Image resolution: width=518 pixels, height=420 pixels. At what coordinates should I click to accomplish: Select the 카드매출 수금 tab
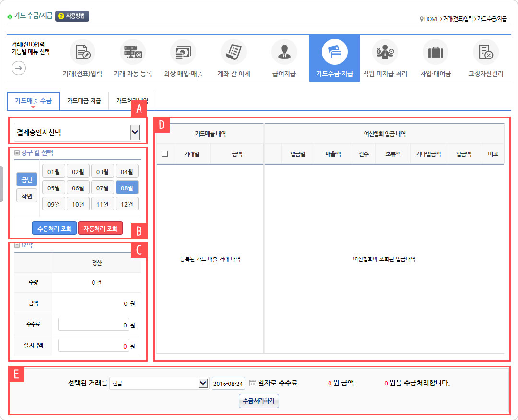pyautogui.click(x=33, y=101)
